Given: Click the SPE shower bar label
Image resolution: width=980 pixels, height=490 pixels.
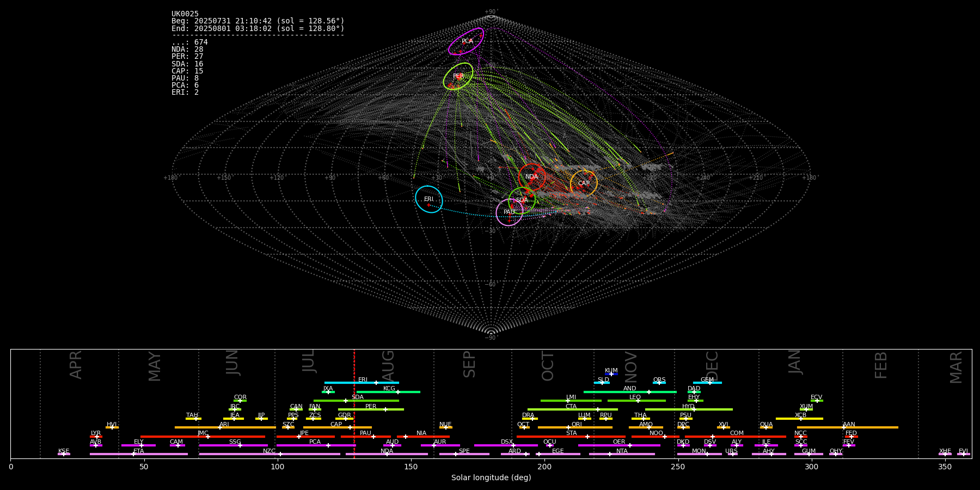Looking at the screenshot, I should coord(464,451).
